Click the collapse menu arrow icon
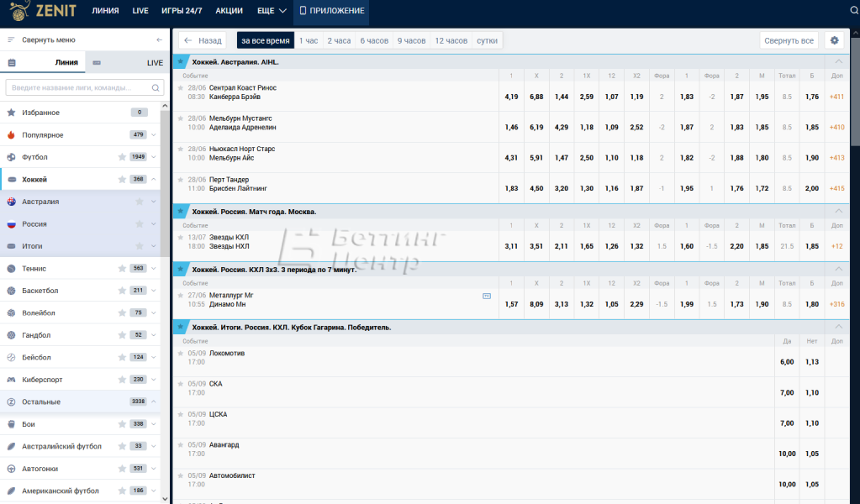Viewport: 860px width, 504px height. pyautogui.click(x=159, y=40)
